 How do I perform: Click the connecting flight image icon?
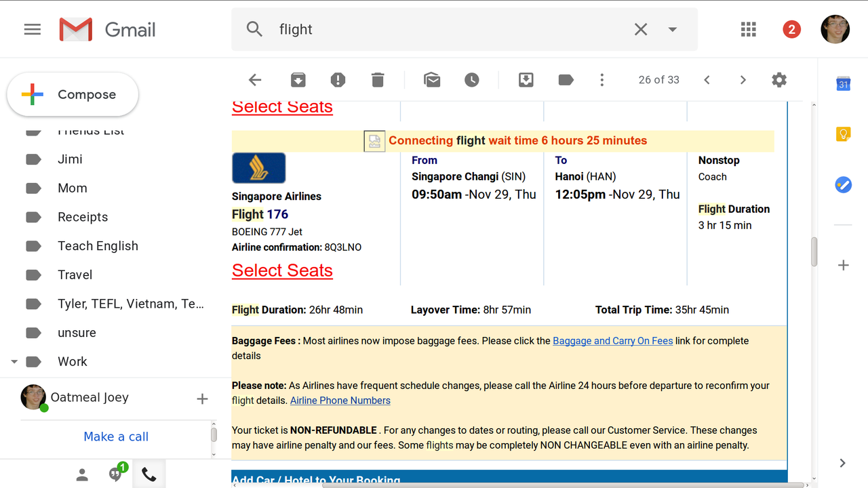click(374, 141)
